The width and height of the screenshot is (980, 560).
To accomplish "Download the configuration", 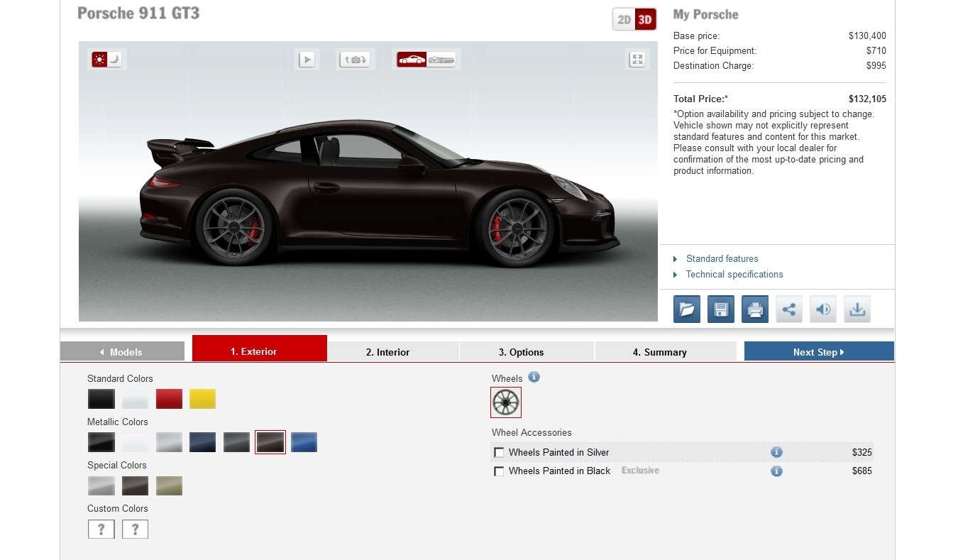I will tap(857, 309).
